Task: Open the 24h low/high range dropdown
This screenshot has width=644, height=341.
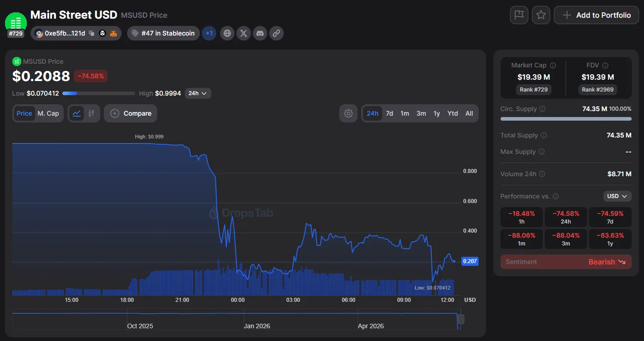Action: tap(198, 93)
